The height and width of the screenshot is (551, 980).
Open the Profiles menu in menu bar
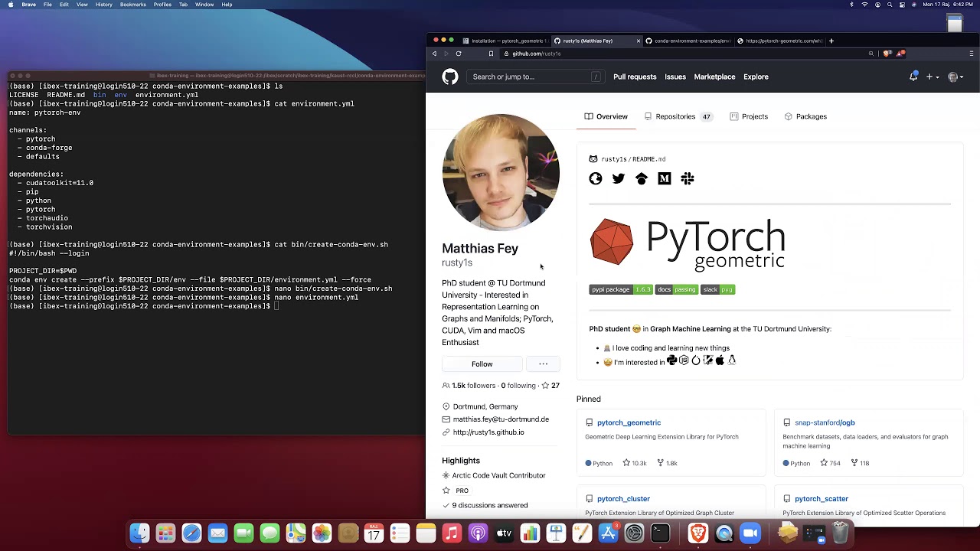162,5
